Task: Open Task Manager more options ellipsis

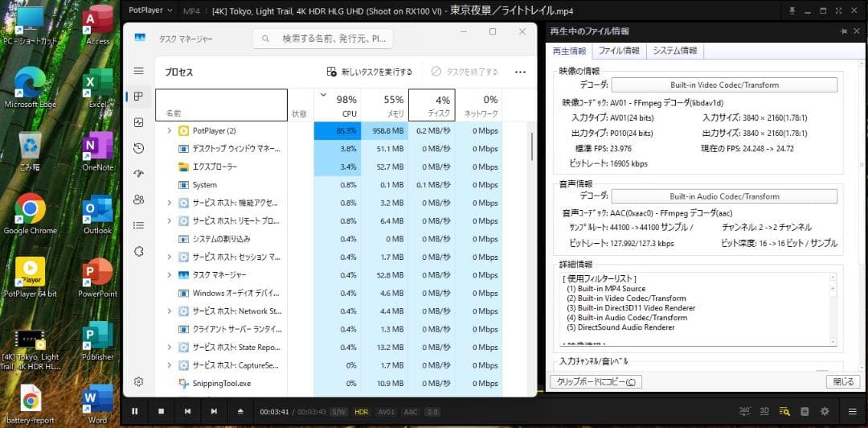Action: 520,72
